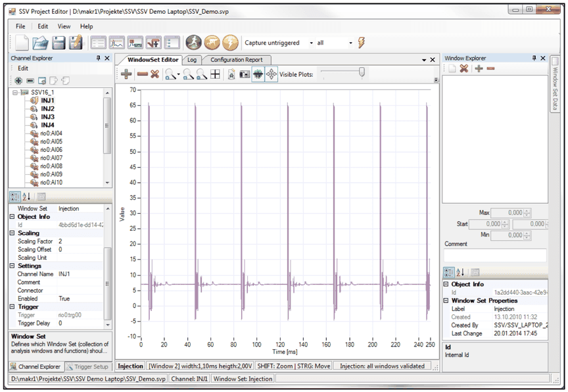Select the INJ3 channel
The height and width of the screenshot is (392, 568).
47,116
